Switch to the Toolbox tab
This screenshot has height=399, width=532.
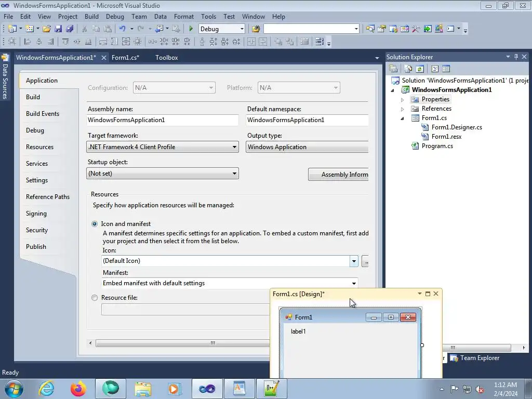167,57
